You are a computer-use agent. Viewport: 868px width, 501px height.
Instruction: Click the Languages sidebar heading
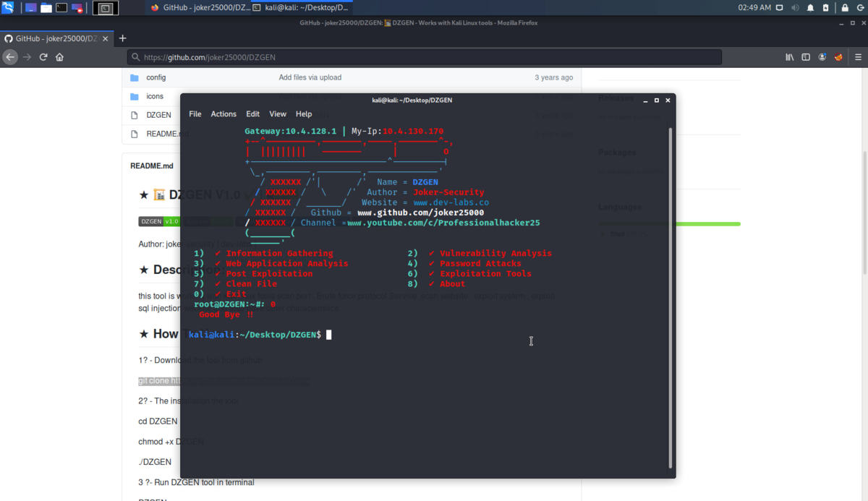point(620,207)
